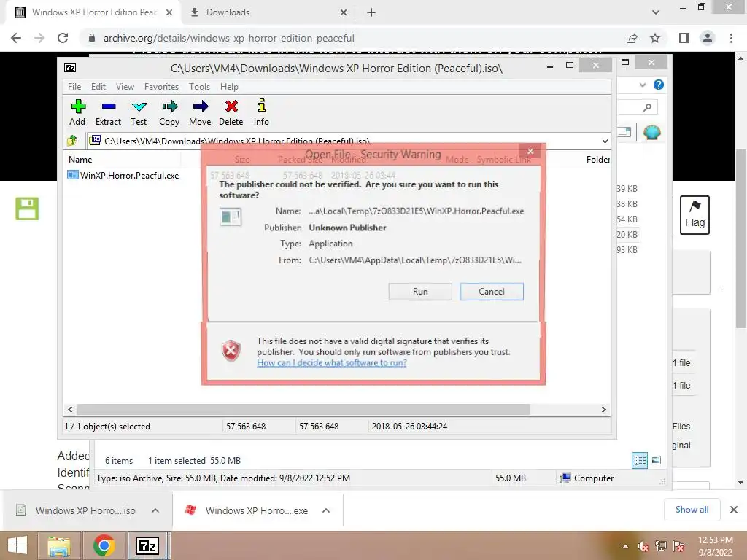Expand the 7-Zip address path dropdown
The width and height of the screenshot is (747, 560).
coord(605,141)
